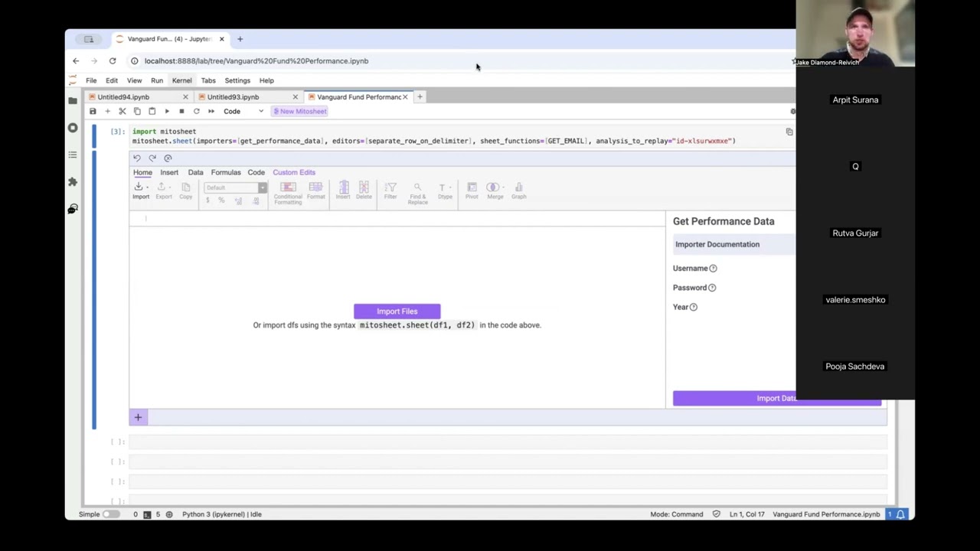Restart the kernel icon
This screenshot has height=551, width=980.
pos(196,112)
